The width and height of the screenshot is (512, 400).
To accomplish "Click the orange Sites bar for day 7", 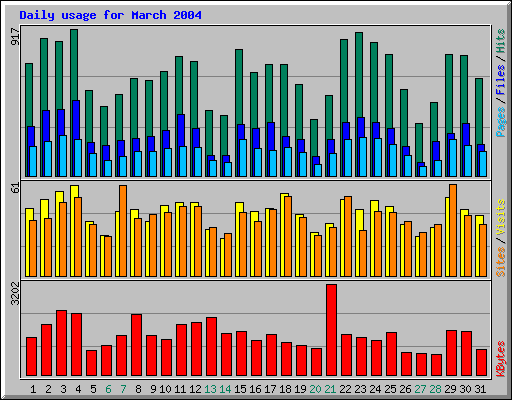I will coord(123,231).
